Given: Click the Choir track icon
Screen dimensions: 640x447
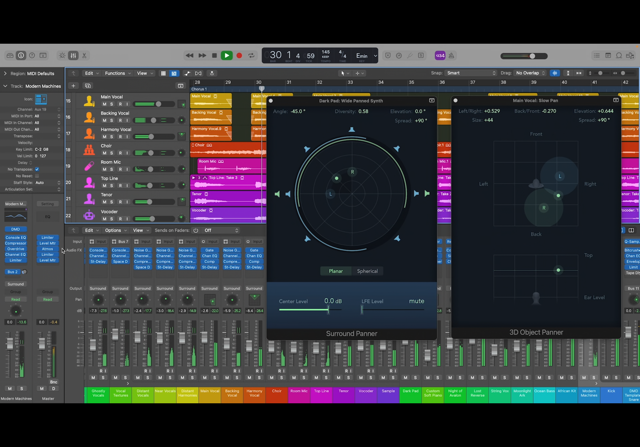Looking at the screenshot, I should pos(89,150).
